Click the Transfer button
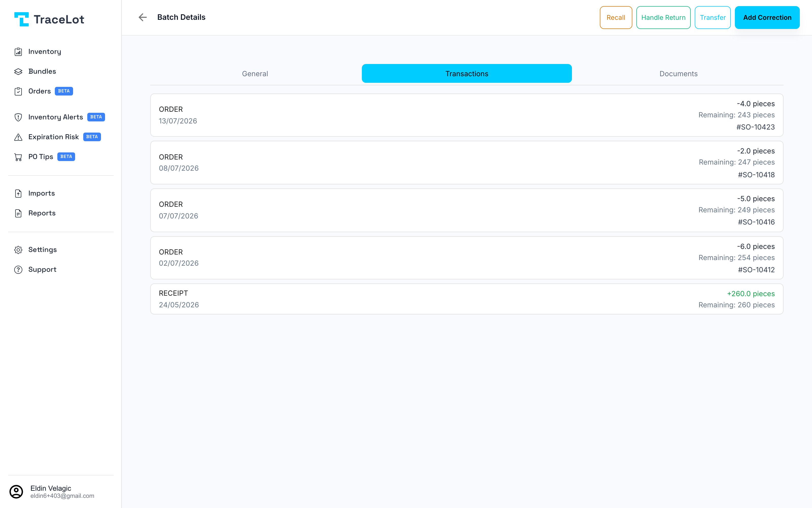Viewport: 812px width, 508px height. [x=713, y=18]
